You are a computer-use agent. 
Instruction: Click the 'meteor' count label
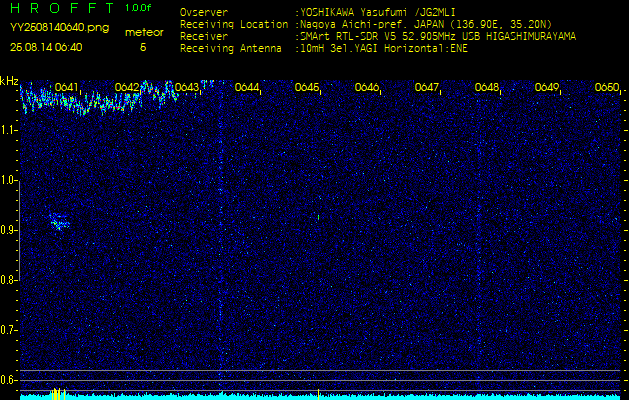pyautogui.click(x=144, y=32)
